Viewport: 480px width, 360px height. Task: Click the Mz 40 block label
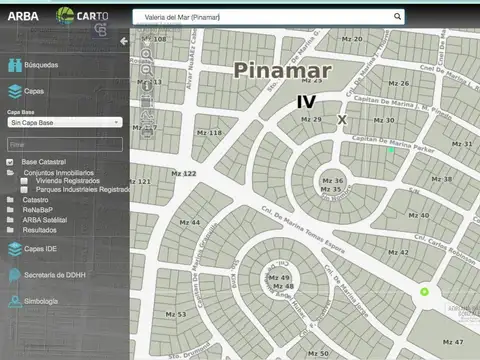pos(419,216)
